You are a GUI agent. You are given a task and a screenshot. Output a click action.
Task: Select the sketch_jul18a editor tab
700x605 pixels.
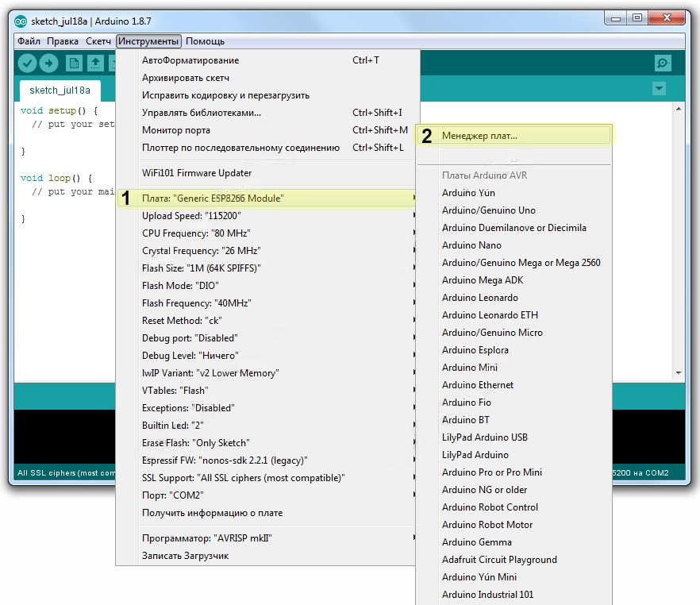point(60,90)
